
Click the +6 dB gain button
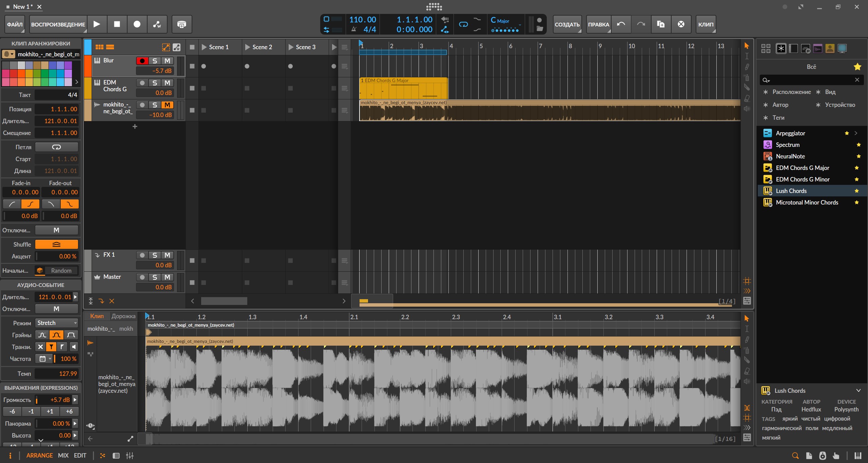[69, 411]
